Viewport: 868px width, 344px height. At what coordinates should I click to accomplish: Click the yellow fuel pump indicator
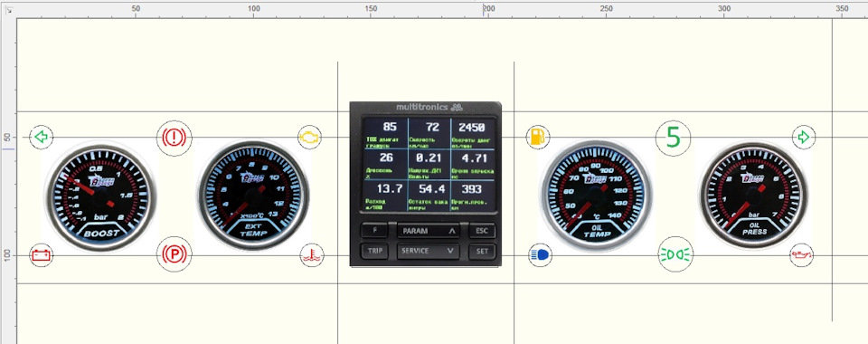tap(538, 137)
